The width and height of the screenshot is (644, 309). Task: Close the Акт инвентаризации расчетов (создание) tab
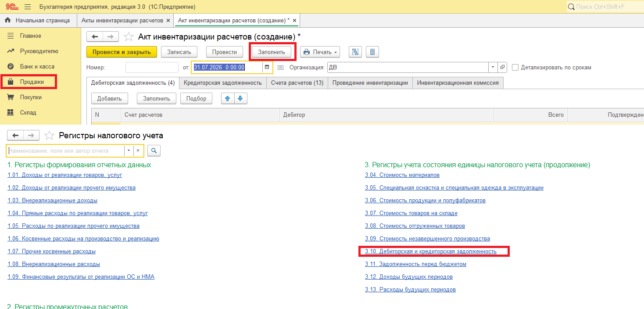[x=294, y=21]
